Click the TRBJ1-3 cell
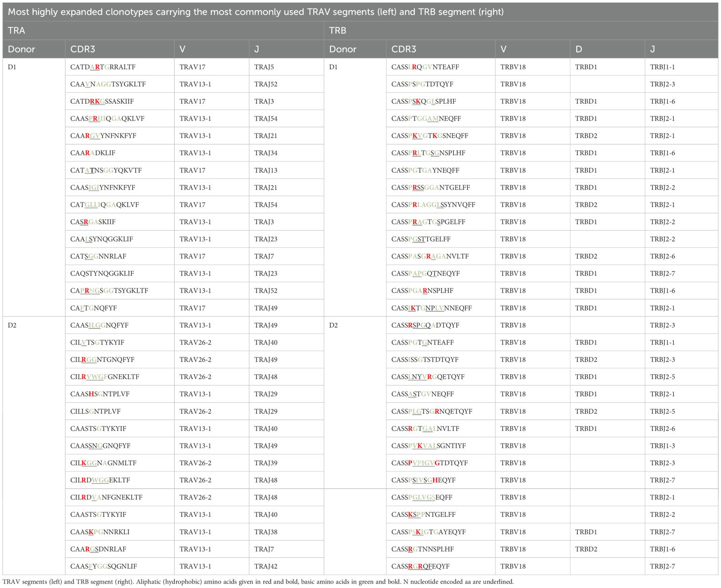The height and width of the screenshot is (588, 721). coord(662,446)
